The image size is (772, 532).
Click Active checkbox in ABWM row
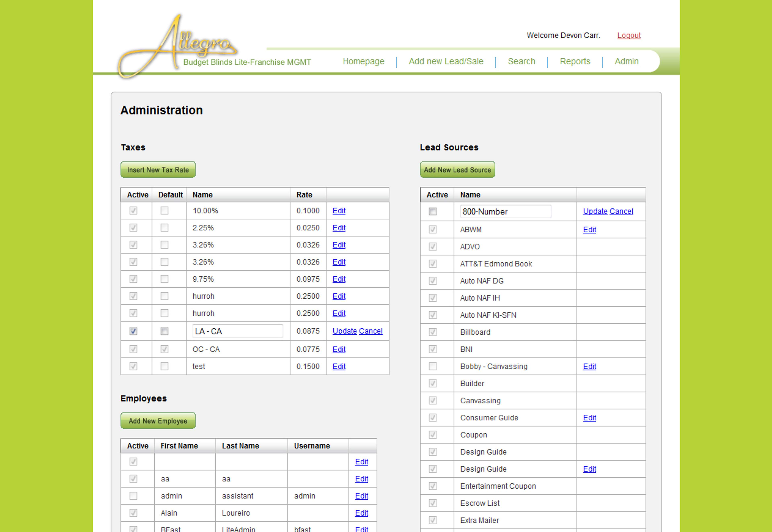click(x=433, y=229)
